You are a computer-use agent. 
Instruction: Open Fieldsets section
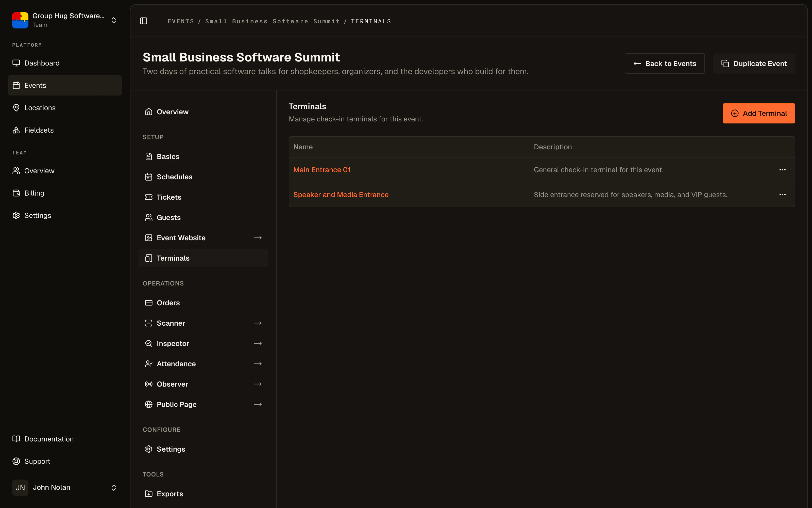65,130
